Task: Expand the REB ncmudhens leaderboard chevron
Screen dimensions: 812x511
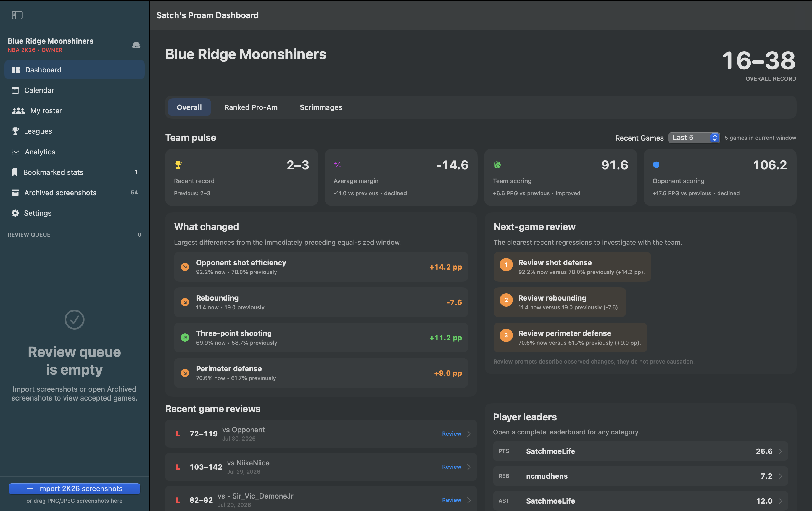Action: click(780, 476)
